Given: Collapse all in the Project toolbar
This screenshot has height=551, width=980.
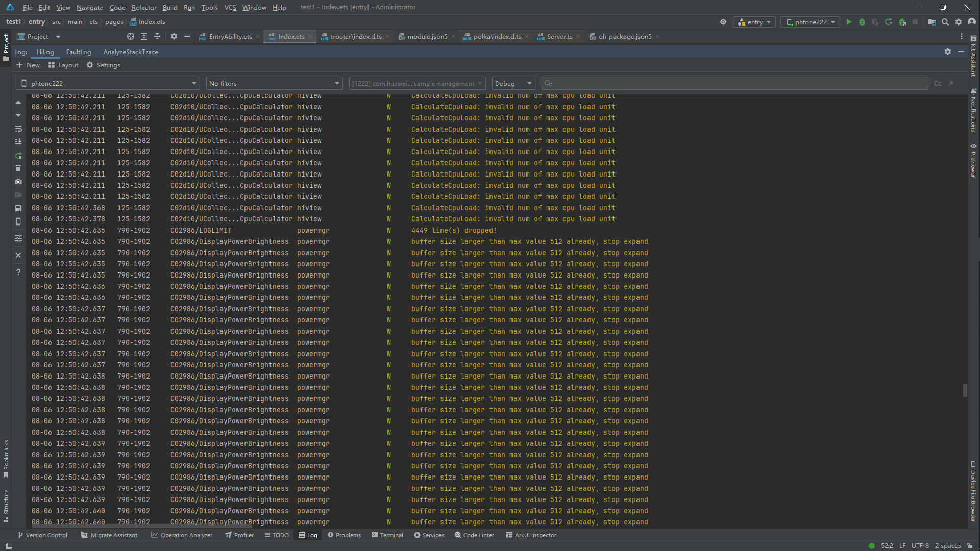Looking at the screenshot, I should pos(157,36).
